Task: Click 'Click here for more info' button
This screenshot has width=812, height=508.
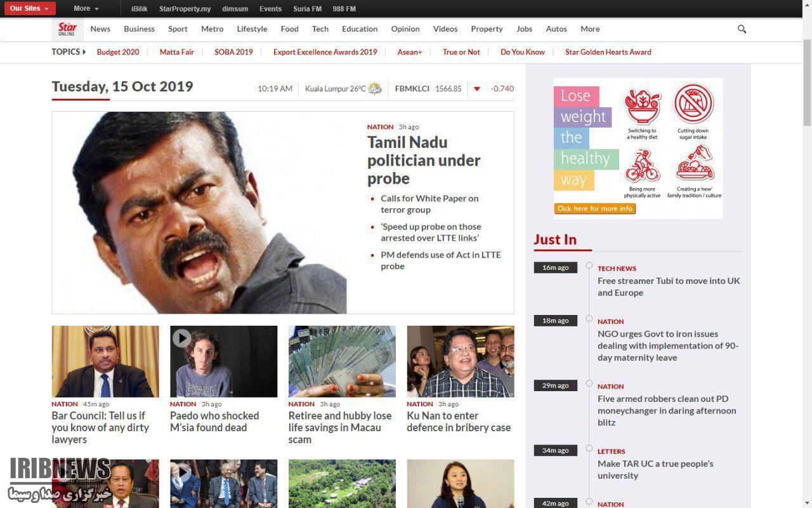Action: tap(595, 208)
